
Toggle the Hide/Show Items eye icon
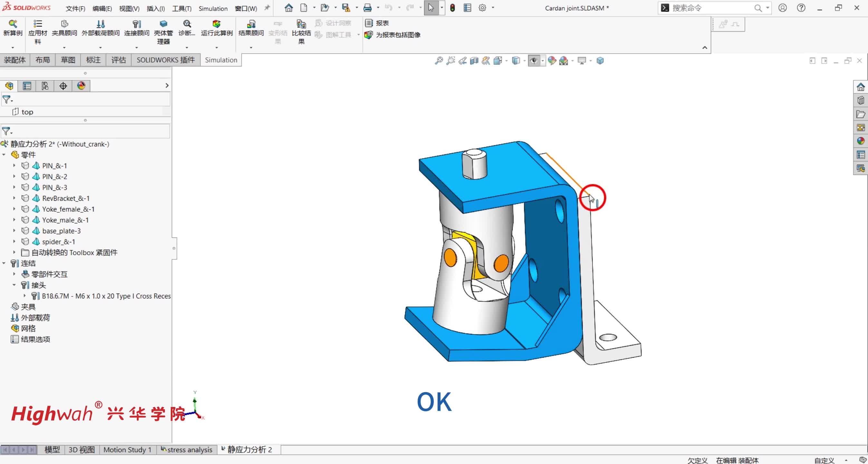(x=534, y=61)
